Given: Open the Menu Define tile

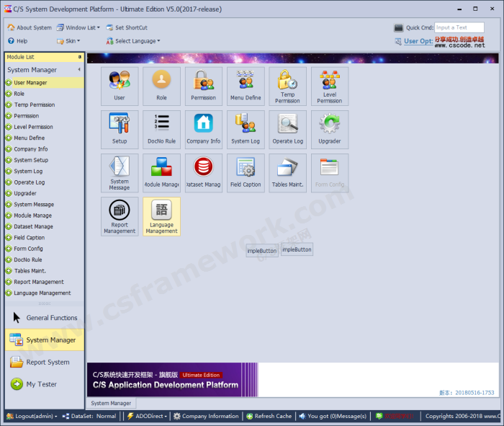Looking at the screenshot, I should 246,86.
